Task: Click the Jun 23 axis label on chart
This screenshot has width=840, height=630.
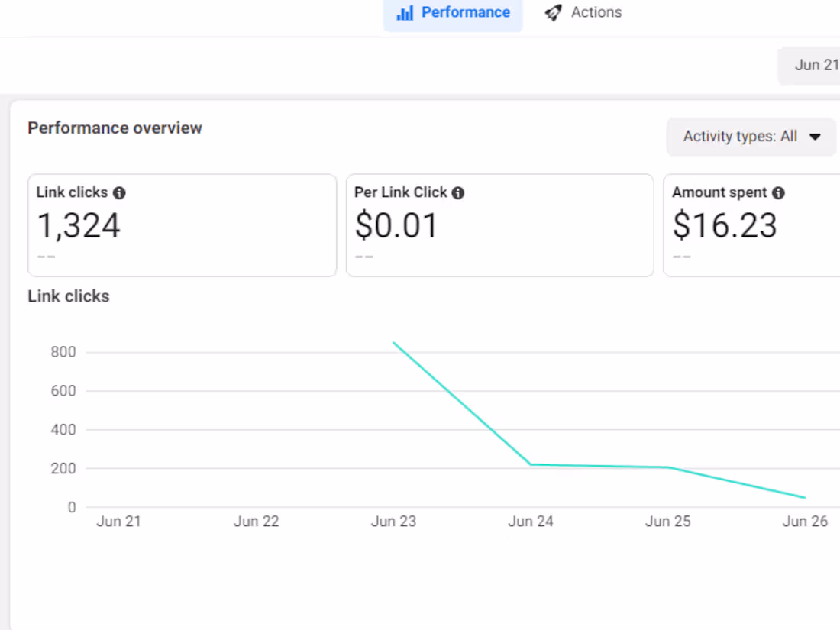Action: click(393, 521)
